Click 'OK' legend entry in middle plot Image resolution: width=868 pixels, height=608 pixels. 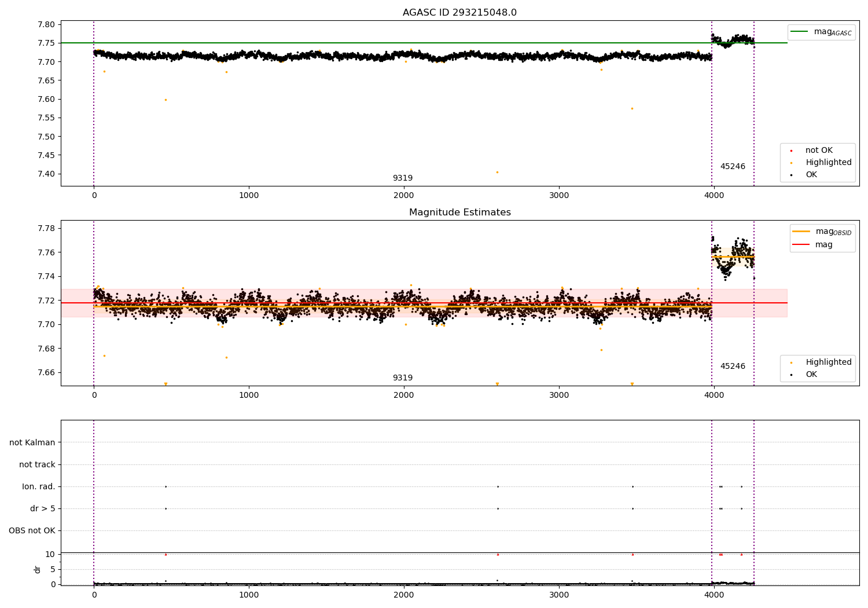(x=811, y=375)
